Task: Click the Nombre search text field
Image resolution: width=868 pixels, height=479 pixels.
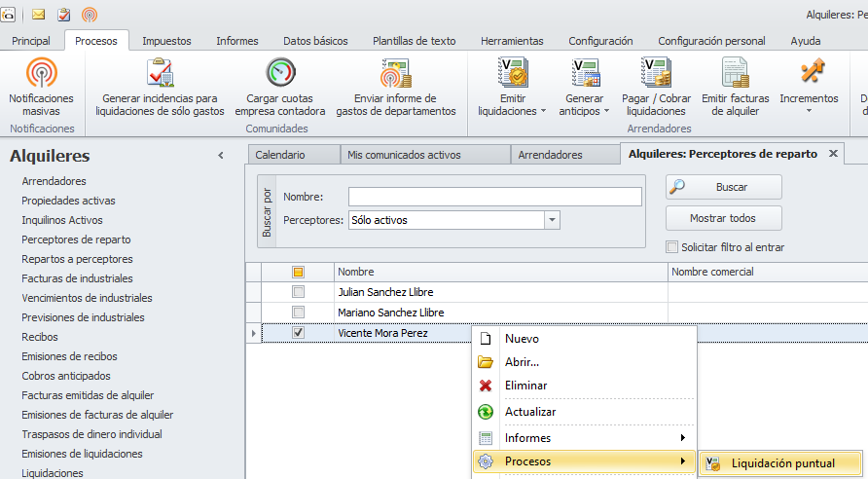Action: [x=494, y=197]
